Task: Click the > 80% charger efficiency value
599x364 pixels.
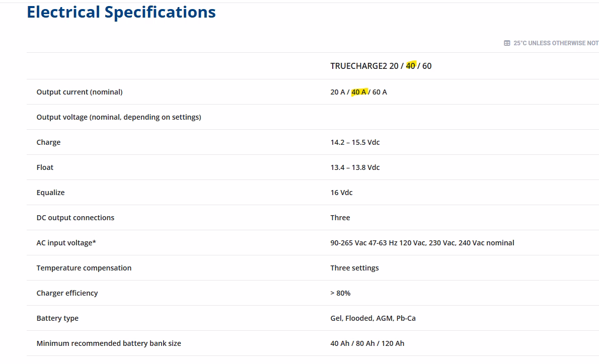Action: pos(340,294)
